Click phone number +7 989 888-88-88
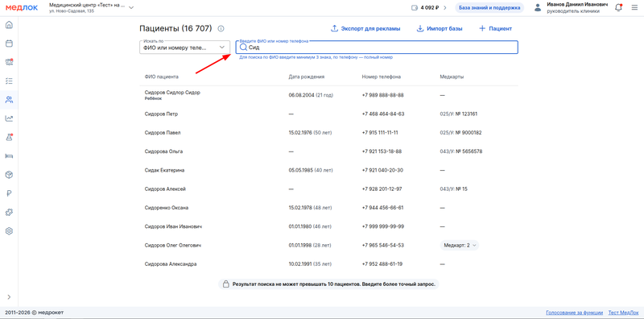Screen dimensions: 644x319 [x=383, y=95]
